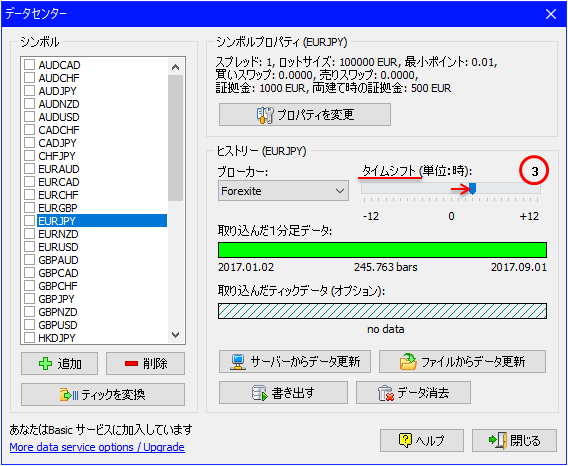568x466 pixels.
Task: Close the データセンター window
Action: pos(551,14)
